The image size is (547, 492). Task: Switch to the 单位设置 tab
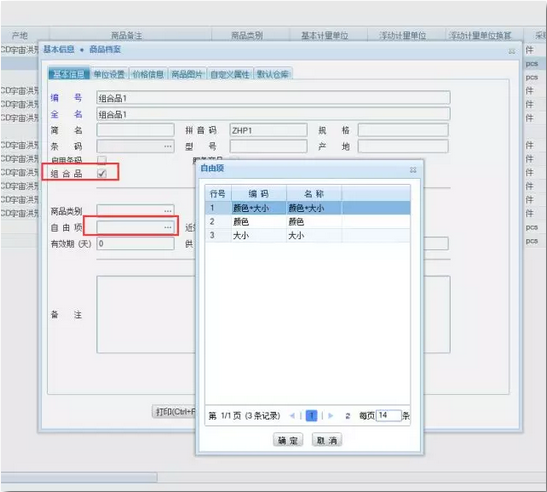(x=109, y=74)
